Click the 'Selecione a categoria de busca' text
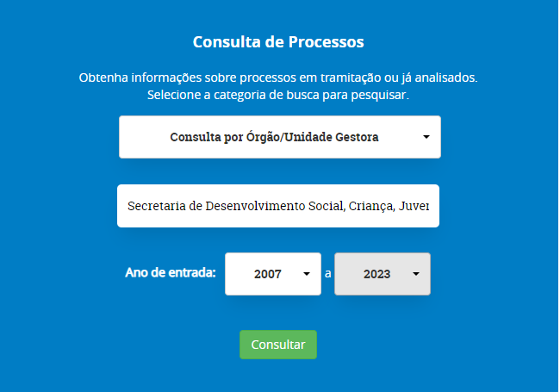The width and height of the screenshot is (560, 392). (x=278, y=95)
